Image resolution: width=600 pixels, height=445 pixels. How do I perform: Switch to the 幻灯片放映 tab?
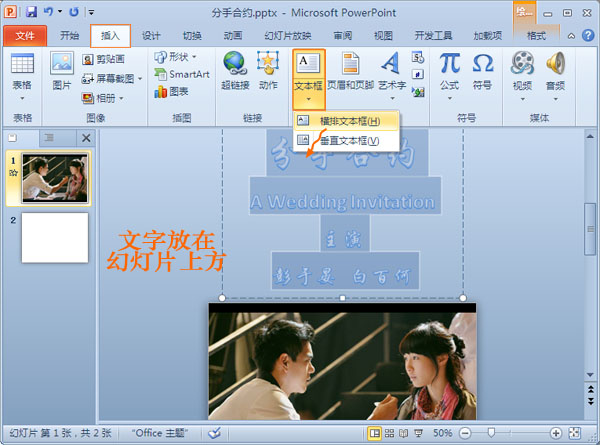288,36
